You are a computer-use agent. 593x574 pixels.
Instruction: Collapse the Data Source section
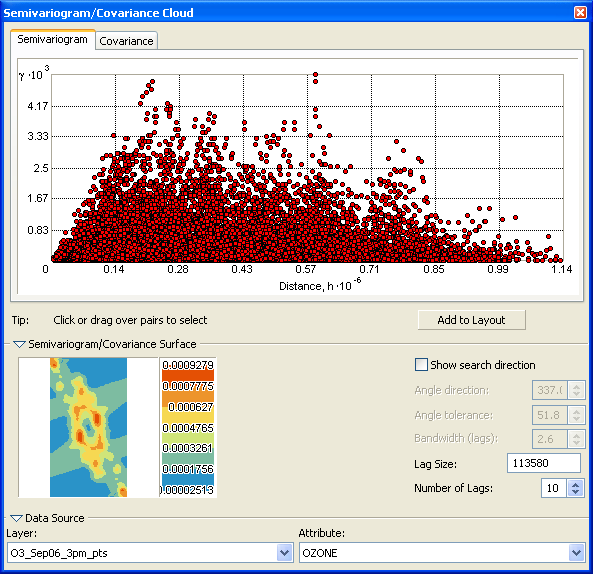coord(16,518)
